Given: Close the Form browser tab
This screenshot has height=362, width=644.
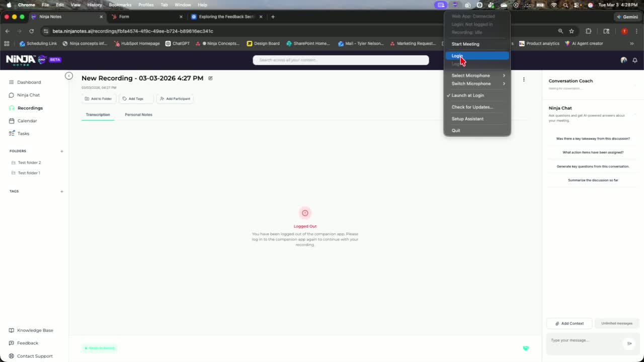Looking at the screenshot, I should 181,17.
